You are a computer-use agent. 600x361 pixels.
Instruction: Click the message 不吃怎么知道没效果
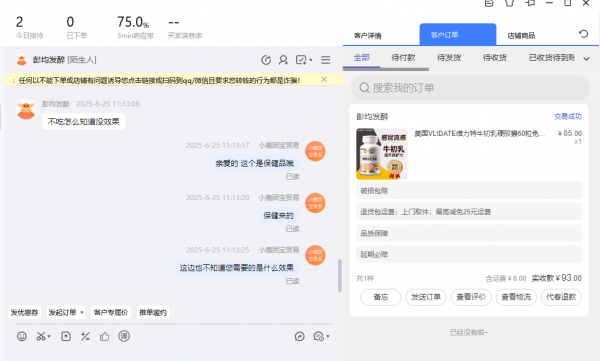click(83, 121)
